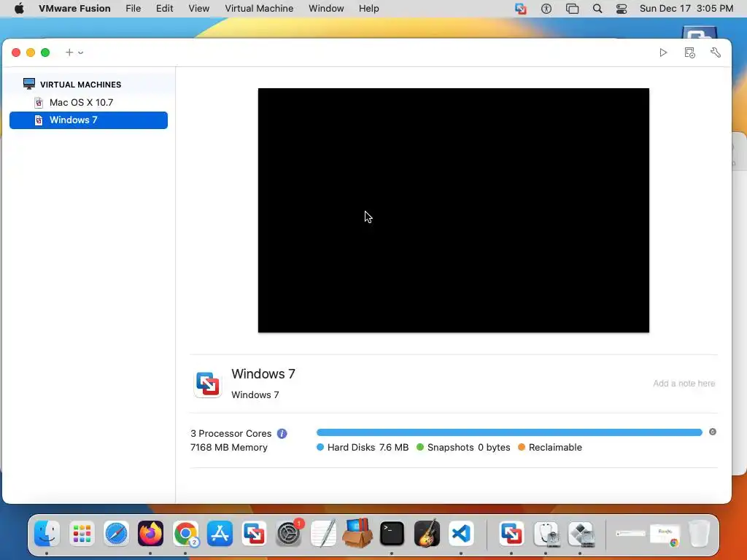Open Disk Utility from the Dock
The image size is (747, 560).
click(x=546, y=533)
